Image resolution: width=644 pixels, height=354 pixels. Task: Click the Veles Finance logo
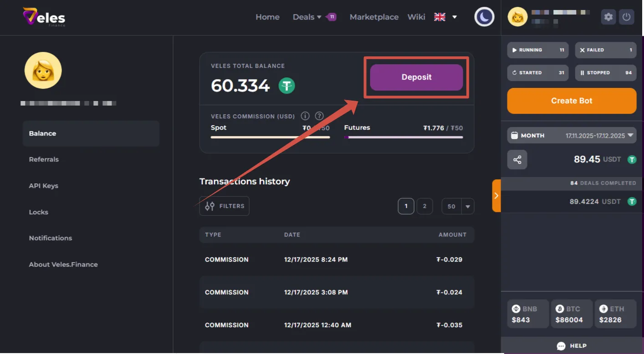click(x=44, y=17)
